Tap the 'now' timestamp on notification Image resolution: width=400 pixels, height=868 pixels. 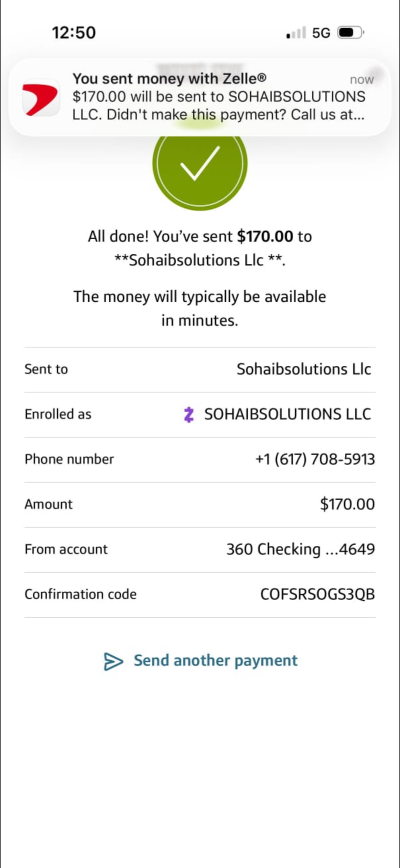tap(361, 80)
